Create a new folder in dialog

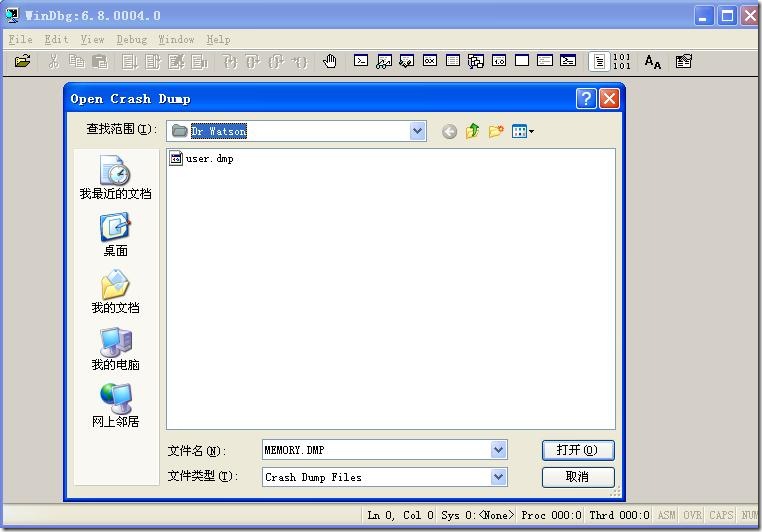(496, 131)
